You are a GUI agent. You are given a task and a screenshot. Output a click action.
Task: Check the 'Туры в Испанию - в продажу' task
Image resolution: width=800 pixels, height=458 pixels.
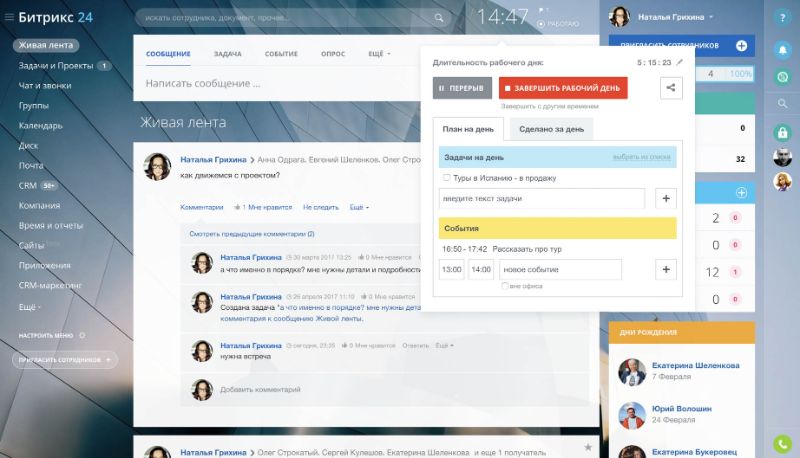pos(446,178)
